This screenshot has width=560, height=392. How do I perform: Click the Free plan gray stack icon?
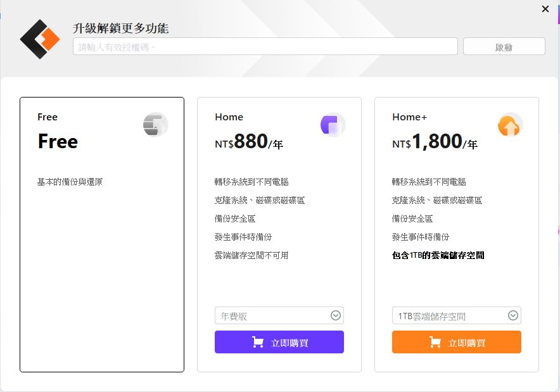pyautogui.click(x=155, y=125)
